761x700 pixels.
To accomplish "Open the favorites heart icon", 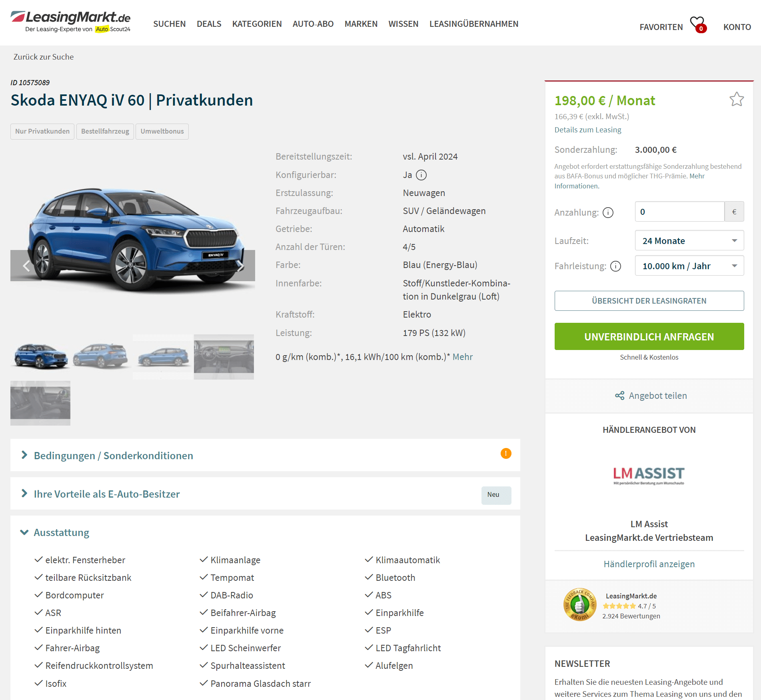I will (698, 24).
